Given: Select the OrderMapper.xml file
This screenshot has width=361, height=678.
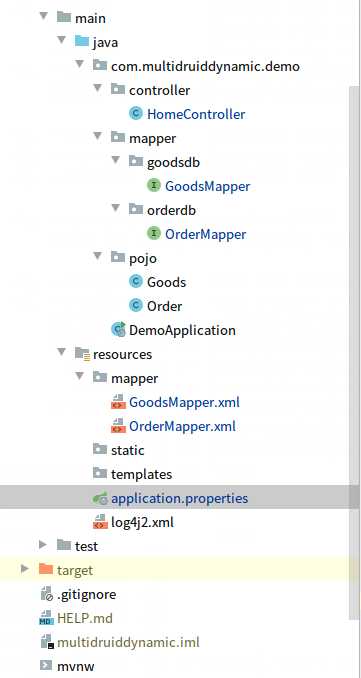Looking at the screenshot, I should 182,426.
